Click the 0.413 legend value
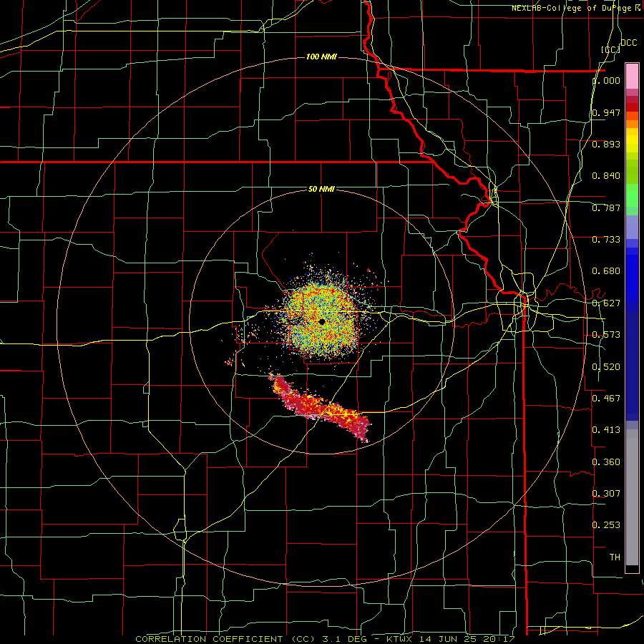Image resolution: width=644 pixels, height=644 pixels. [x=606, y=429]
